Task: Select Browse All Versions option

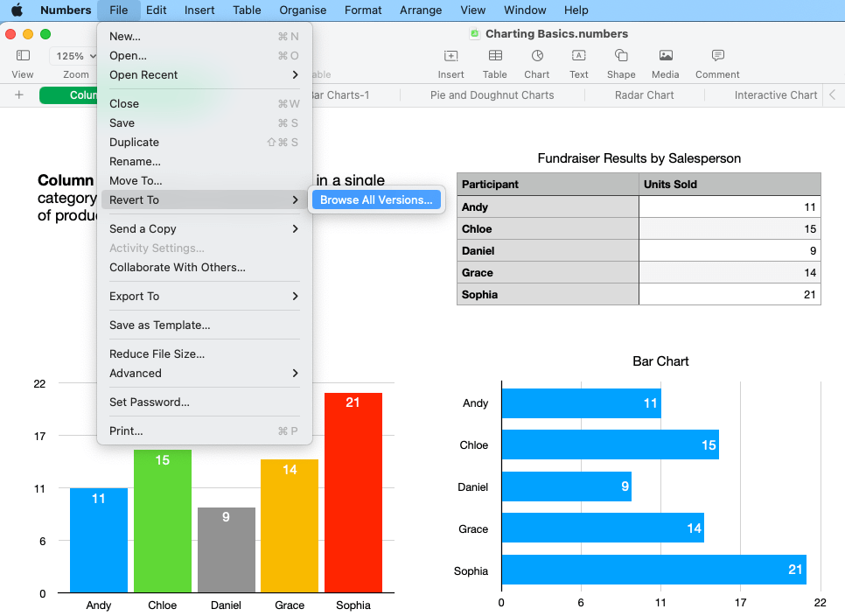Action: click(x=376, y=199)
